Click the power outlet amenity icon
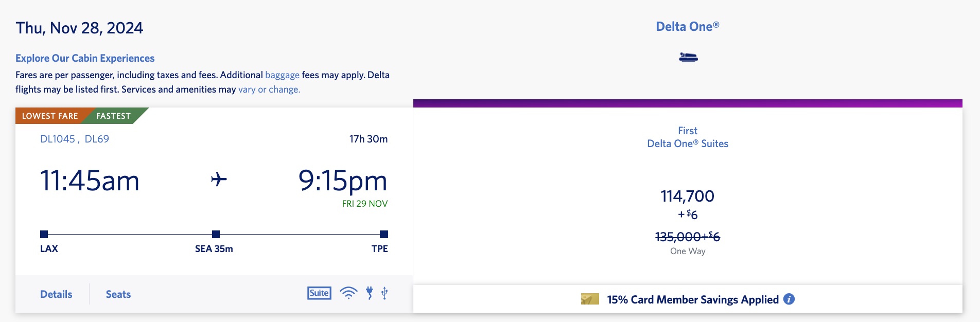980x322 pixels. pos(369,293)
